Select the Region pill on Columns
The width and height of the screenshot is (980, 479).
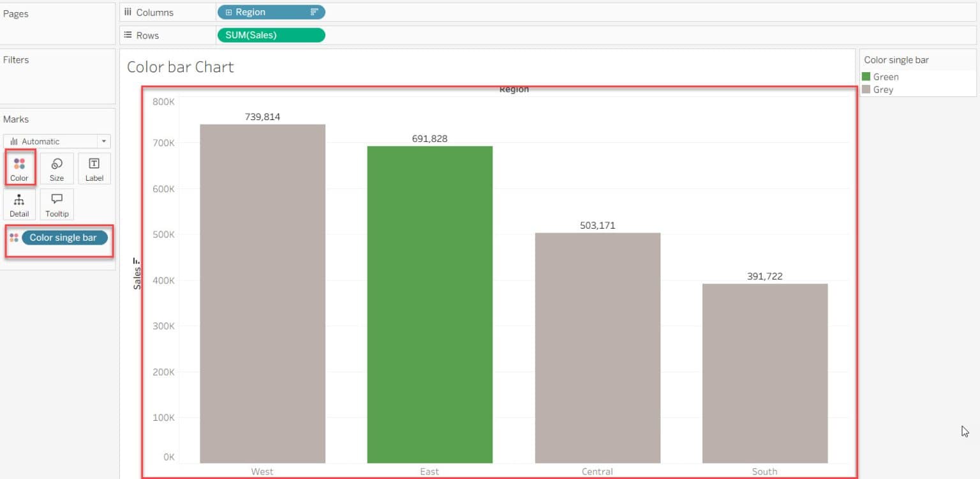coord(271,12)
